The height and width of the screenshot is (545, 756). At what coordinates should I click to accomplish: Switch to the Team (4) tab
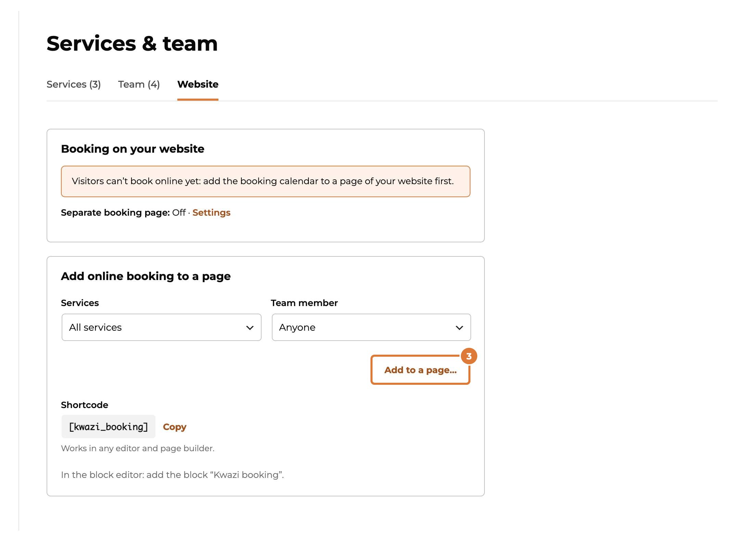tap(139, 84)
